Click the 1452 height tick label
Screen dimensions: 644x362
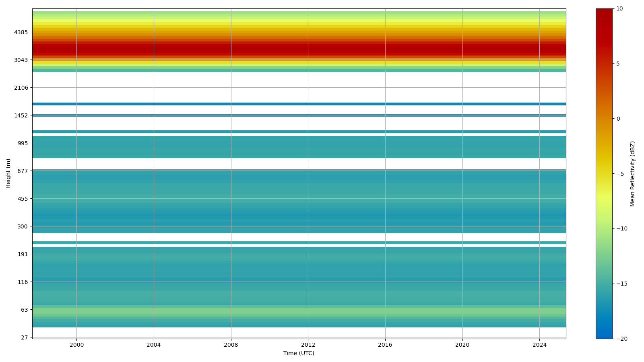click(21, 115)
